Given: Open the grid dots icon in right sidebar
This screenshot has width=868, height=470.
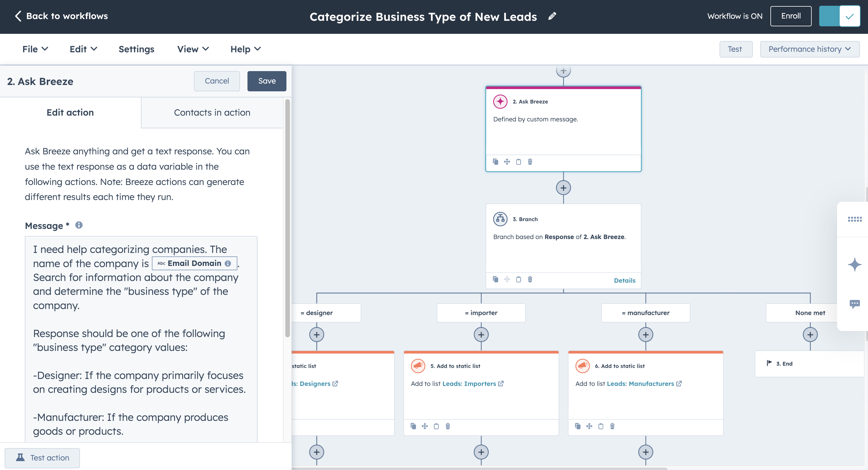Looking at the screenshot, I should pos(854,219).
